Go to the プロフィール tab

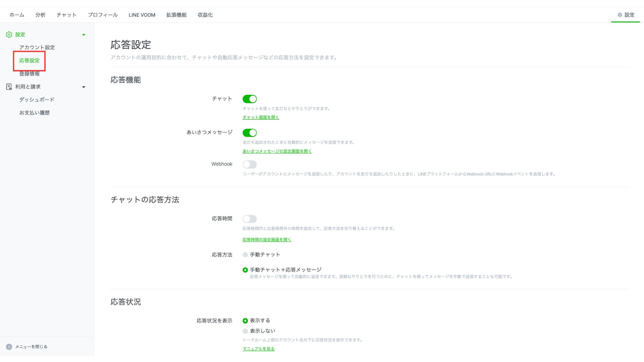pyautogui.click(x=103, y=15)
